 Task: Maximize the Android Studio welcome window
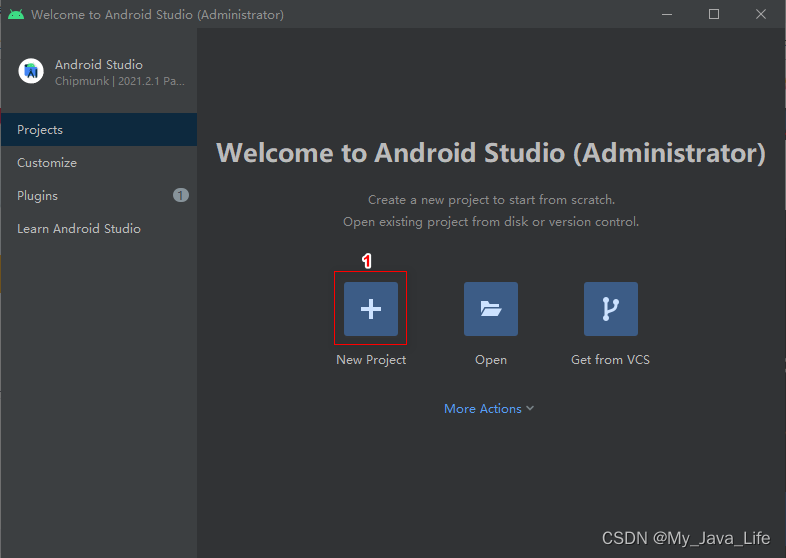pyautogui.click(x=714, y=15)
